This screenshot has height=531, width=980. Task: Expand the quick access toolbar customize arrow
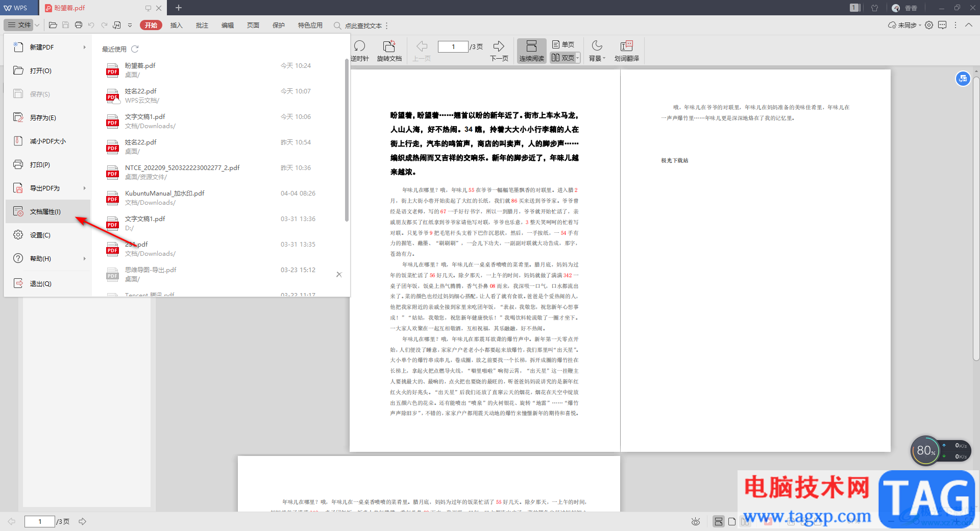pyautogui.click(x=130, y=25)
